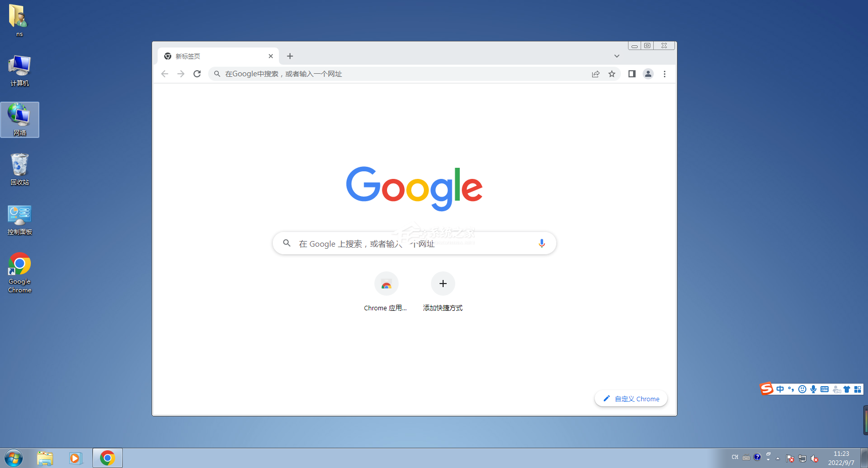Minimize the Chrome window
Screen dimensions: 868x468
[635, 45]
